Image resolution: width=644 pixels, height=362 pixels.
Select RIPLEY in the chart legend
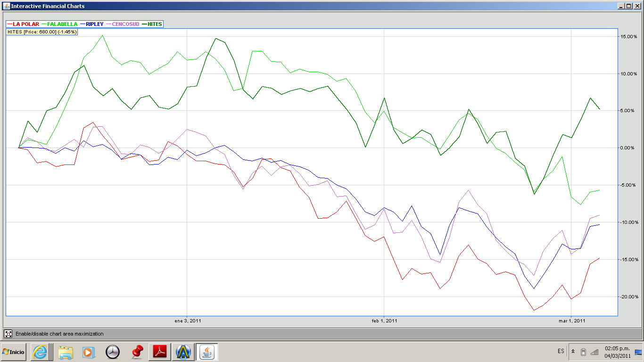(92, 24)
